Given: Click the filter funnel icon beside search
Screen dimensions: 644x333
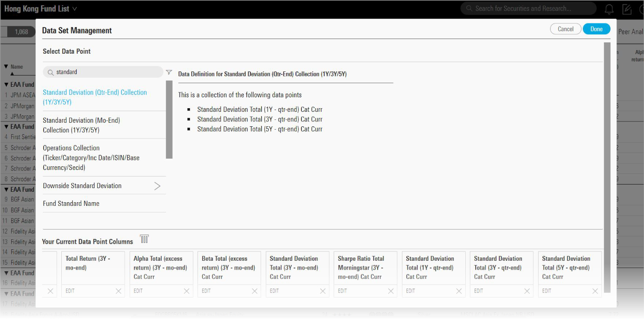Looking at the screenshot, I should click(x=169, y=72).
